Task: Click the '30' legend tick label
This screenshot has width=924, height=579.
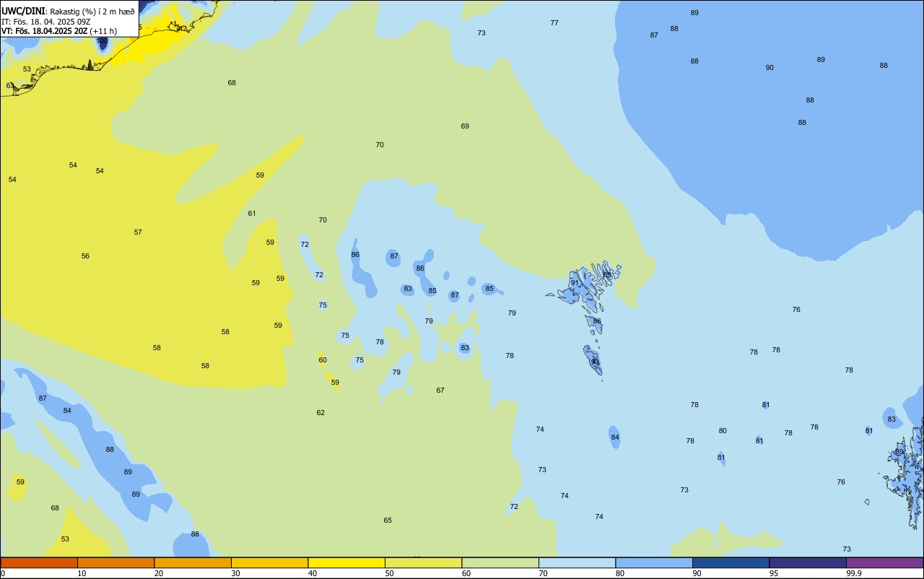Action: [x=235, y=573]
